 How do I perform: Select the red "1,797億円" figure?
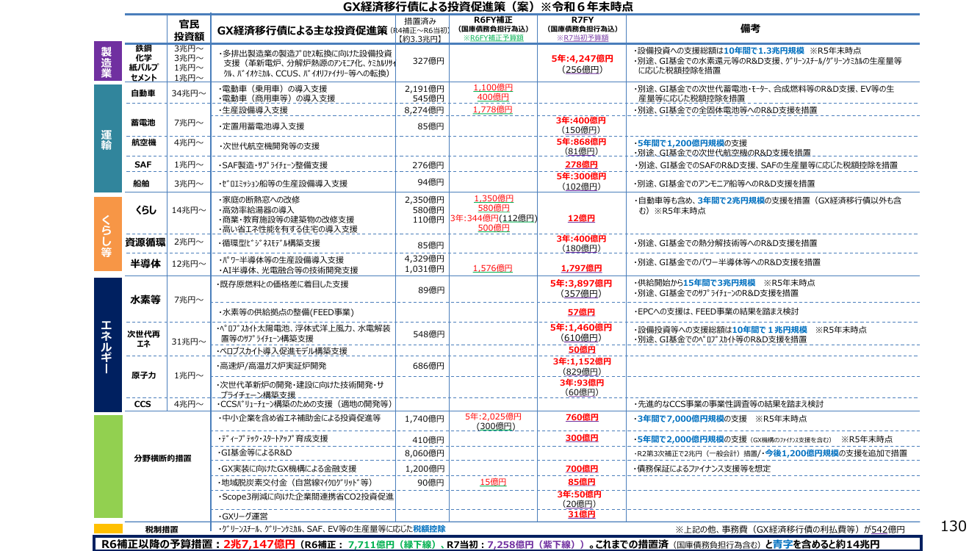[581, 269]
